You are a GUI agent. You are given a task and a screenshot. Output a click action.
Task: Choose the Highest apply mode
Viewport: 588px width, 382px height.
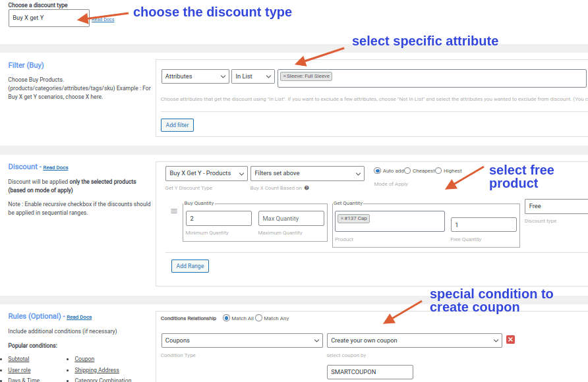(x=438, y=171)
